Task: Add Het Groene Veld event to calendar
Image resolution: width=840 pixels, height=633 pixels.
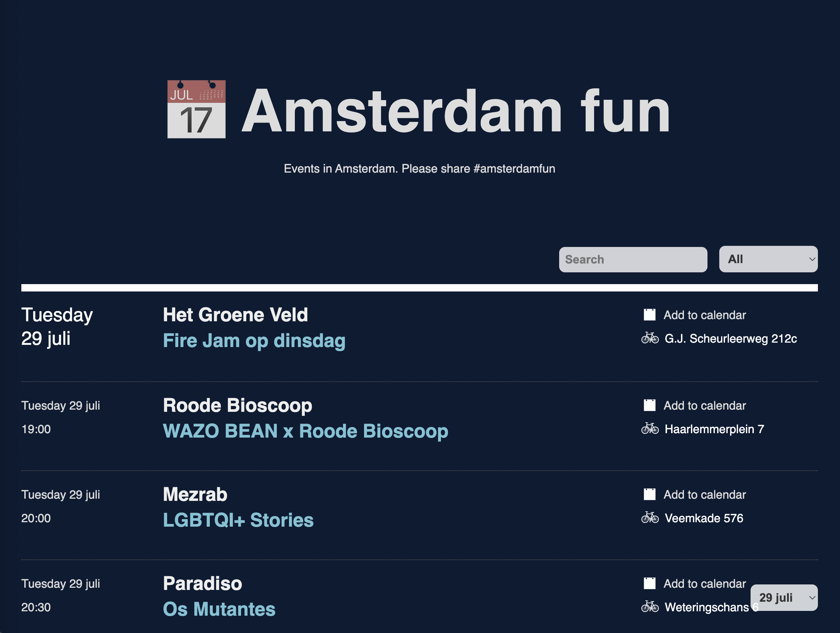Action: click(x=705, y=315)
